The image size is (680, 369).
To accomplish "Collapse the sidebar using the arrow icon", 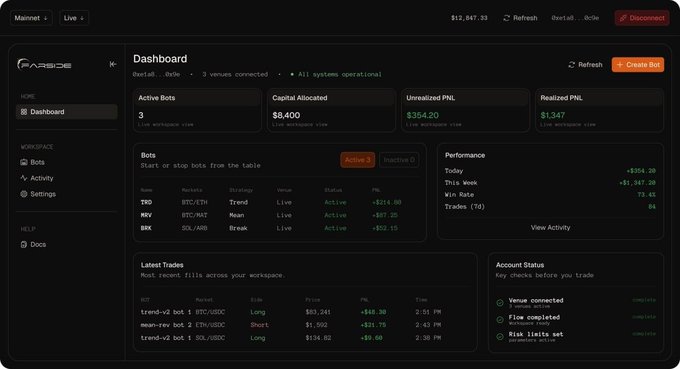I will [113, 64].
